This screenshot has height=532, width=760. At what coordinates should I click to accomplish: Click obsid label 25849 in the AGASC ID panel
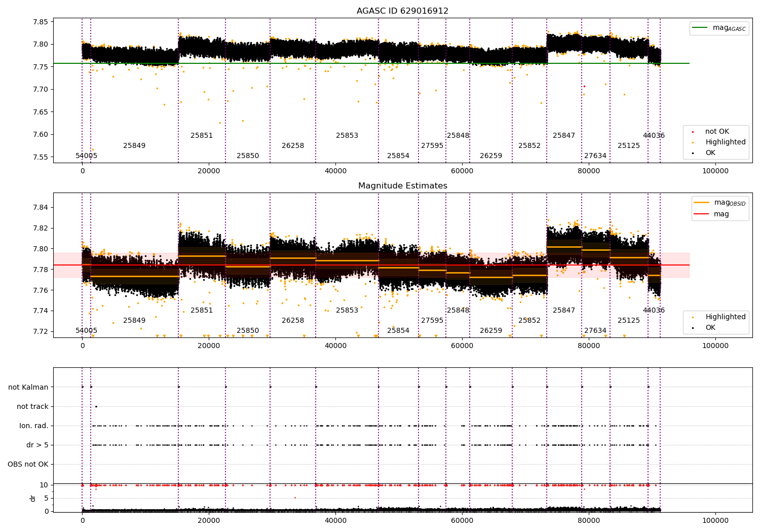coord(134,146)
